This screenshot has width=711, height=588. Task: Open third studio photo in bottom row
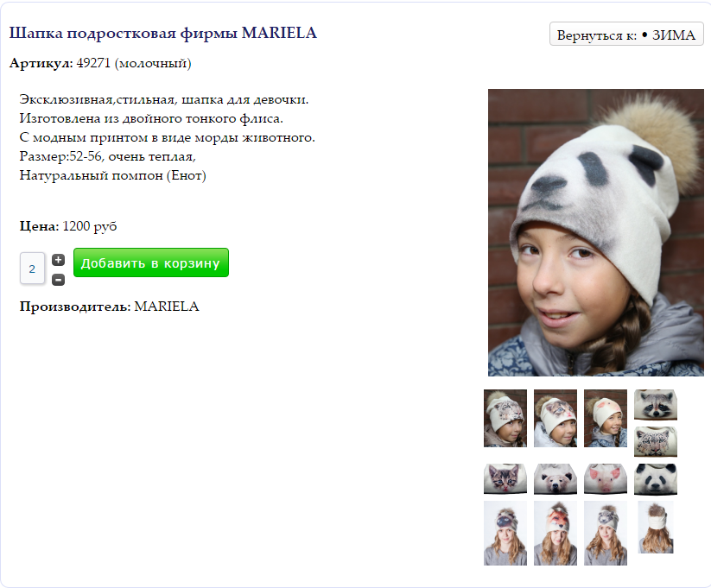click(606, 533)
